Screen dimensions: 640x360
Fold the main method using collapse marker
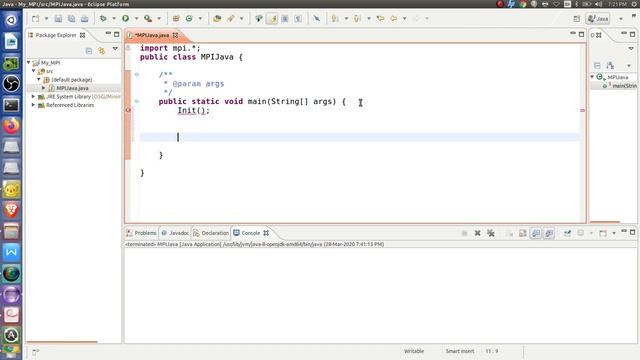[137, 101]
